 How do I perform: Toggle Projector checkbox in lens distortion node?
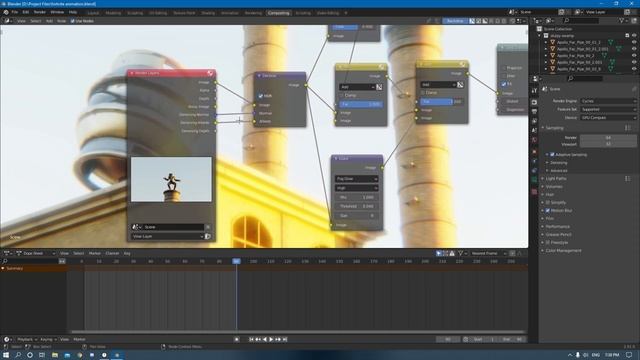[504, 68]
